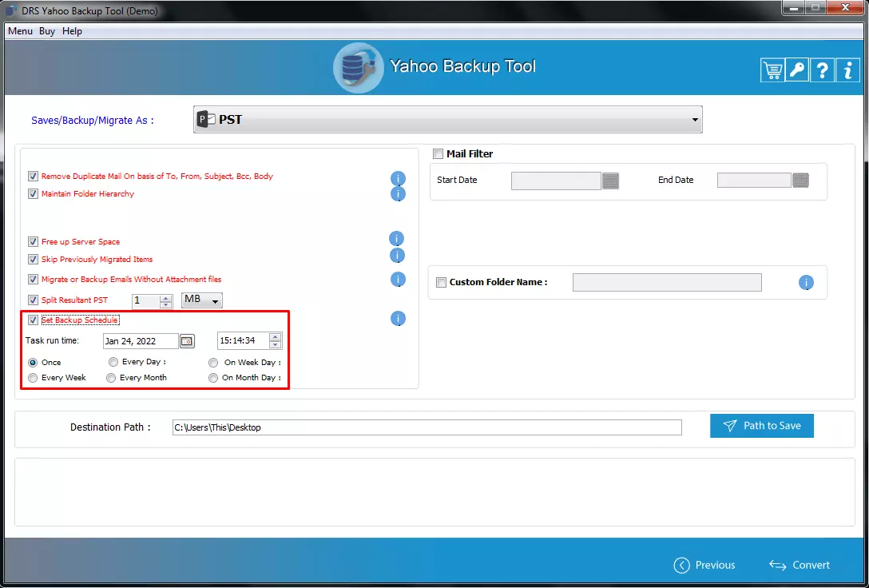The width and height of the screenshot is (869, 588).
Task: Minimize the DRS Yahoo Backup Tool window
Action: point(794,8)
